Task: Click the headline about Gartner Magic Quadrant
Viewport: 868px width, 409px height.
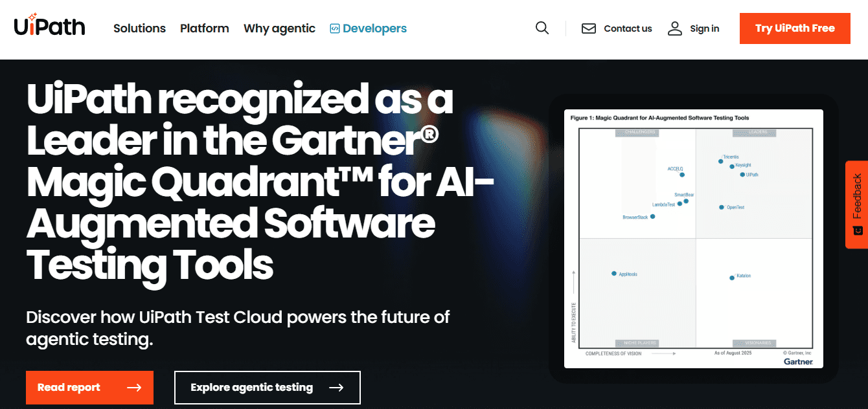Action: (260, 183)
